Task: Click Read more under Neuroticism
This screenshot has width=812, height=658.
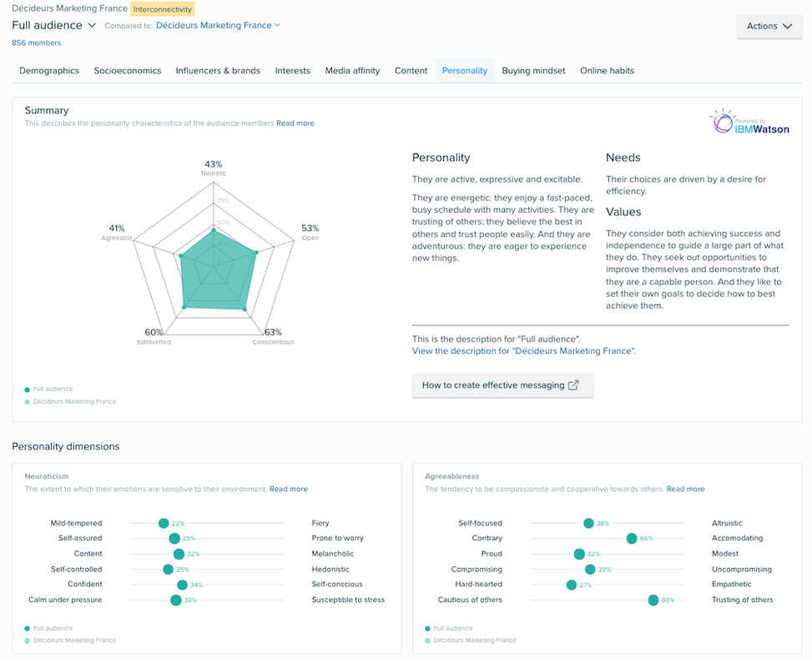Action: [x=289, y=489]
